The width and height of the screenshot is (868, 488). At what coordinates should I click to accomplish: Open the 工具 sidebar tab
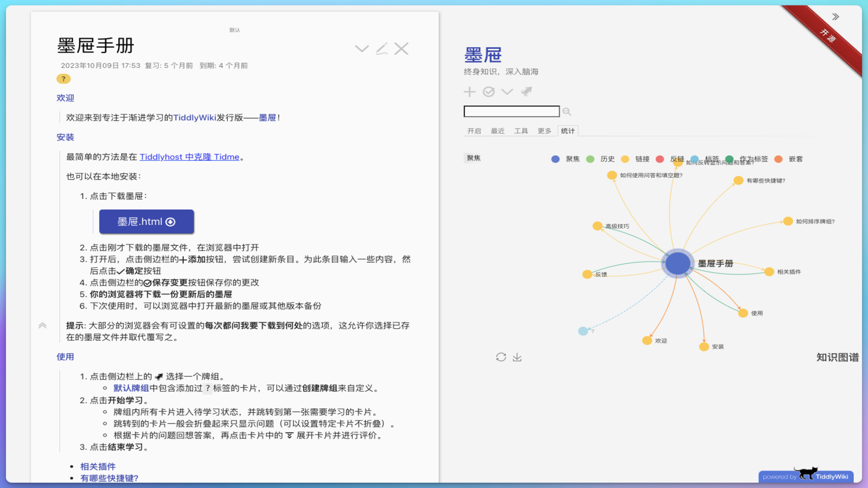pyautogui.click(x=521, y=131)
